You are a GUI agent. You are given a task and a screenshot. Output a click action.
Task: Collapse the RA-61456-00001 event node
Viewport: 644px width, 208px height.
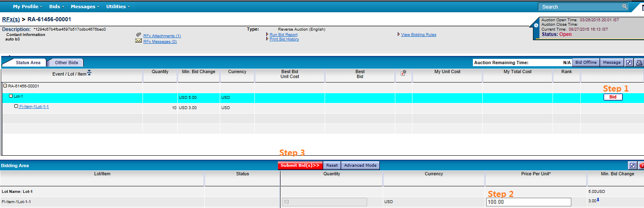pyautogui.click(x=5, y=86)
